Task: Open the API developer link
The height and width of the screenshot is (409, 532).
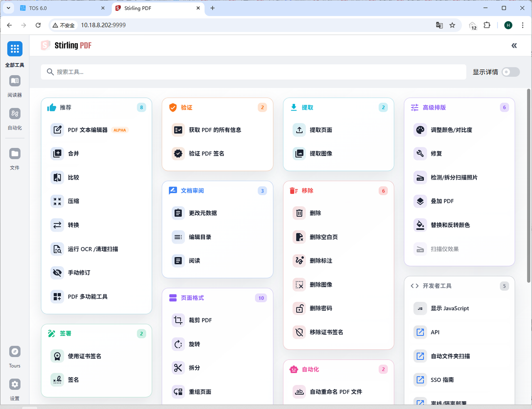Action: 459,332
